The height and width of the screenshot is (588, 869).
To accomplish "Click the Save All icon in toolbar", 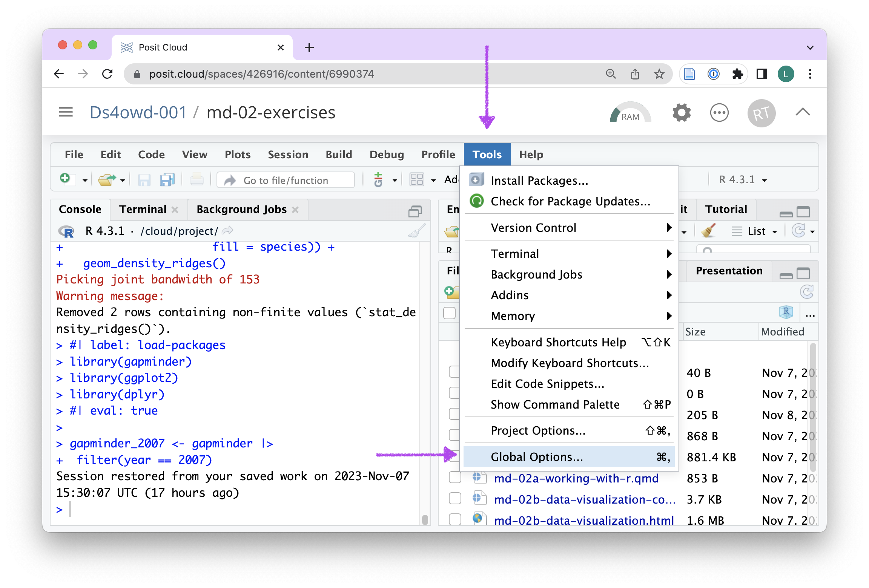I will [x=167, y=180].
